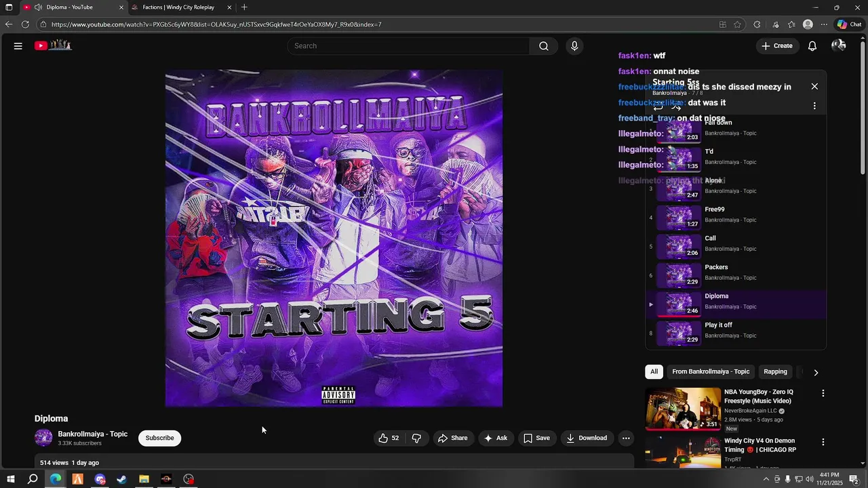This screenshot has width=868, height=488.
Task: Select the currently playing Diploma row
Action: click(x=736, y=304)
